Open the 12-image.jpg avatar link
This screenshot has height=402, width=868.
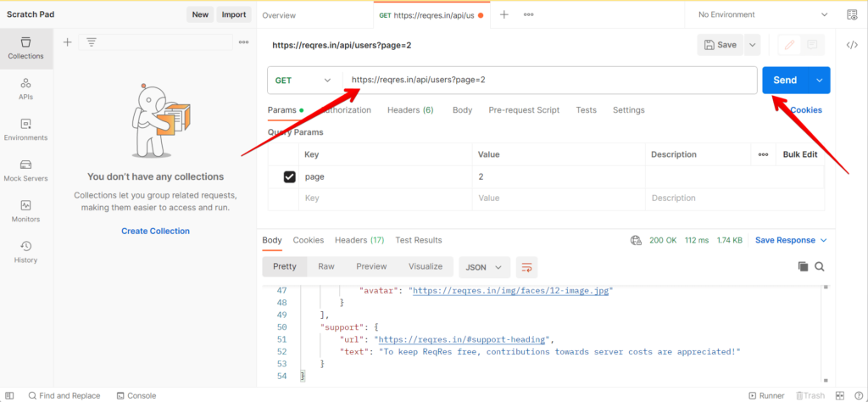513,290
